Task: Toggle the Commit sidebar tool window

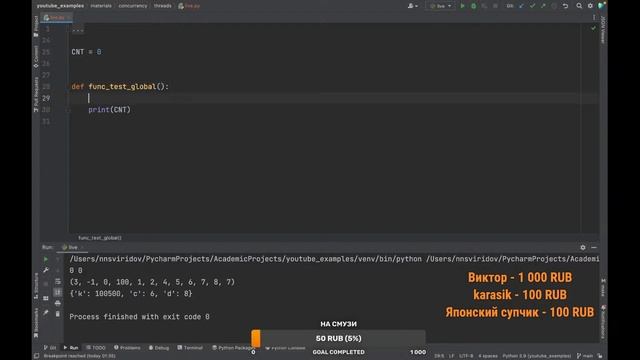Action: [x=36, y=56]
